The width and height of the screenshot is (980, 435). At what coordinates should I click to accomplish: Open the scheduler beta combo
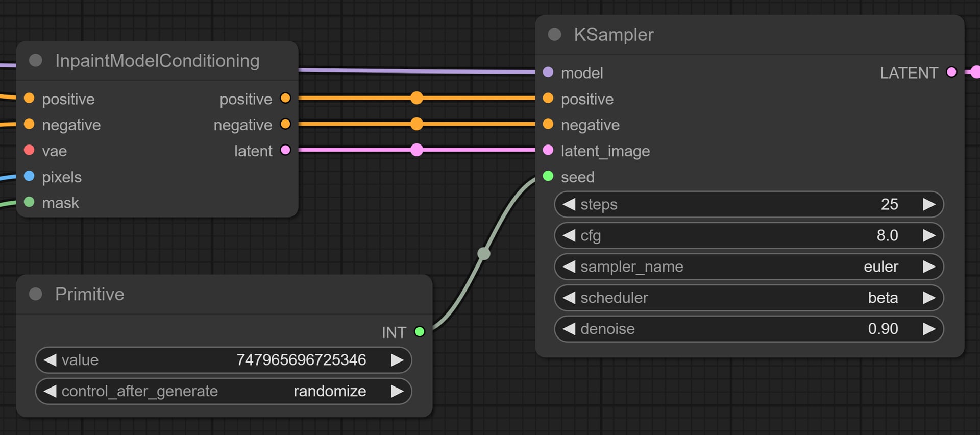[x=749, y=298]
